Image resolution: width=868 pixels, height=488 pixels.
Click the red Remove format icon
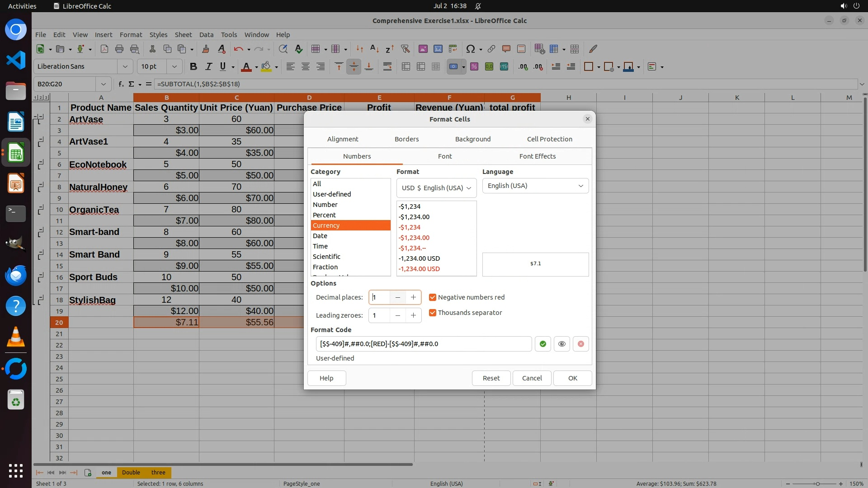click(x=581, y=344)
